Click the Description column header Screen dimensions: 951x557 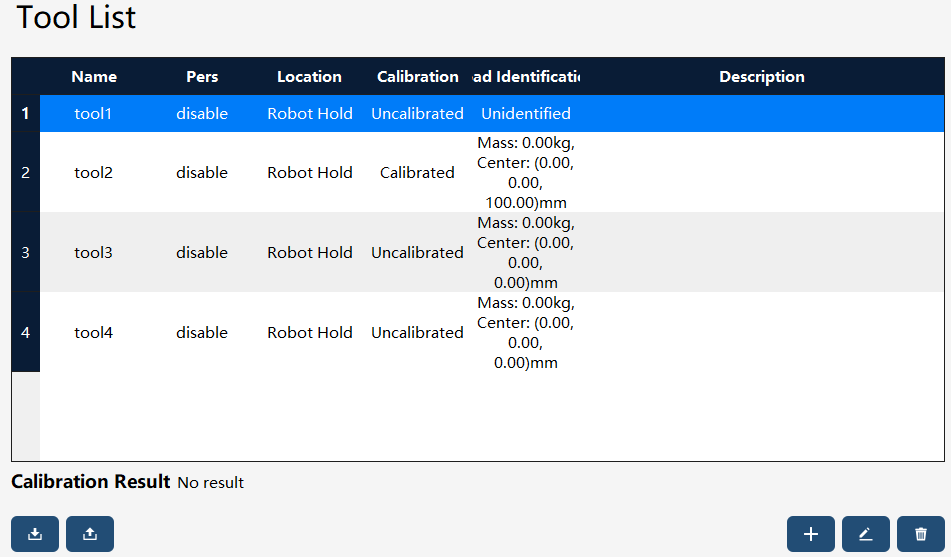point(762,76)
